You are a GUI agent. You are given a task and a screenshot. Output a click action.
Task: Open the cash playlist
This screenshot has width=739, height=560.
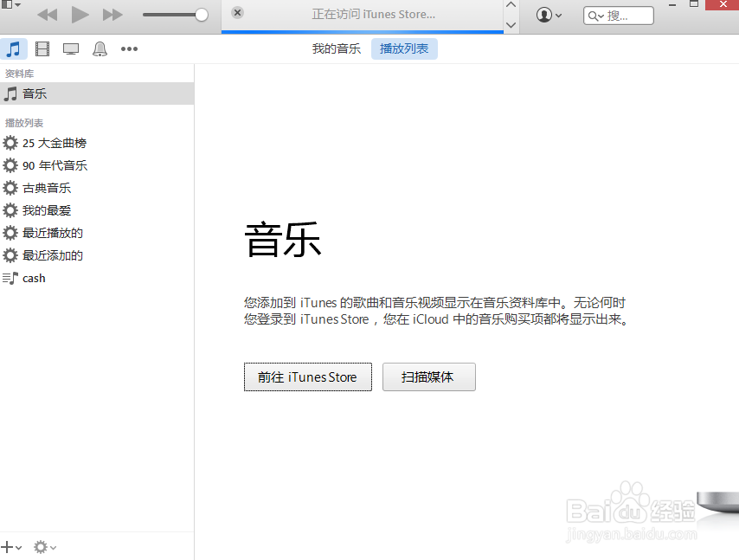pyautogui.click(x=97, y=278)
